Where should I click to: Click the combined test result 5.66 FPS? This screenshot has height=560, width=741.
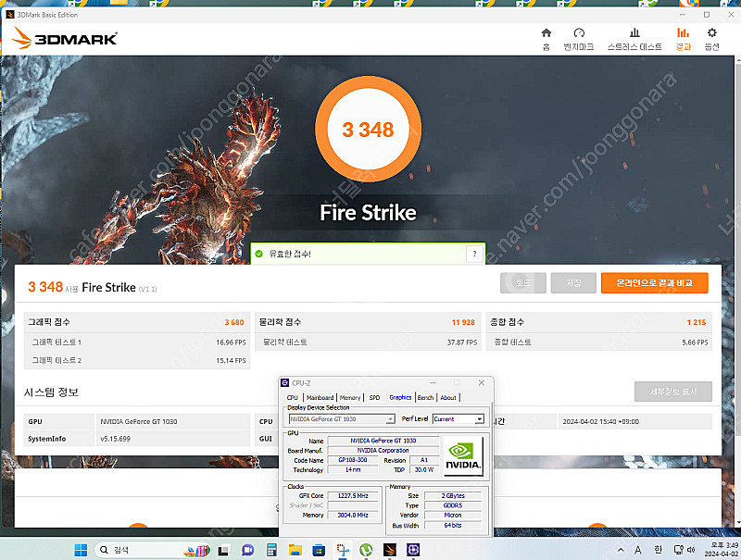click(x=695, y=342)
